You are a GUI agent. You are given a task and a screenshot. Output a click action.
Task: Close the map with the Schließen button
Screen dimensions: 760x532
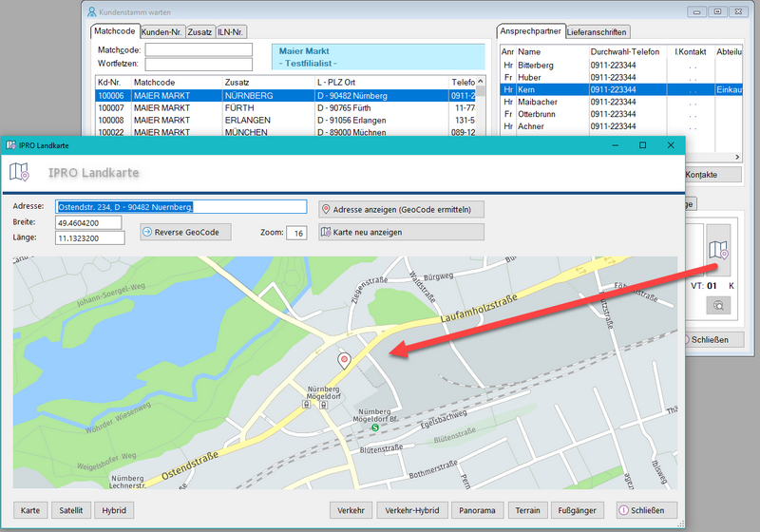(x=646, y=510)
